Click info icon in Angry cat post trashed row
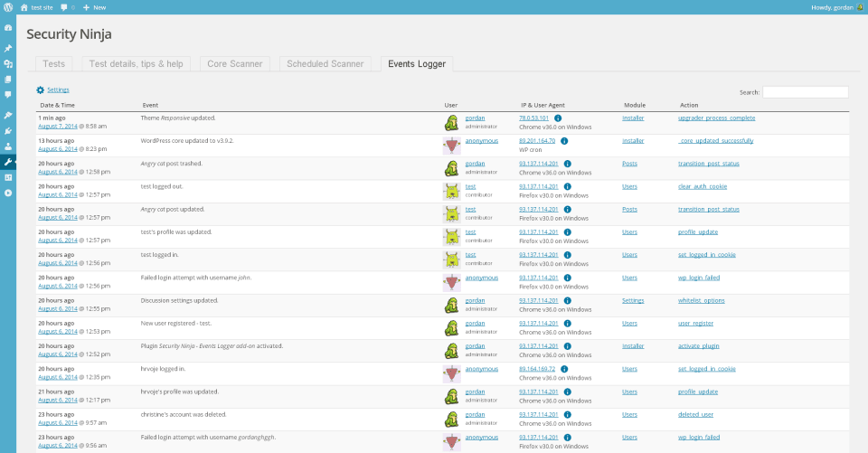This screenshot has height=453, width=868. click(x=568, y=164)
